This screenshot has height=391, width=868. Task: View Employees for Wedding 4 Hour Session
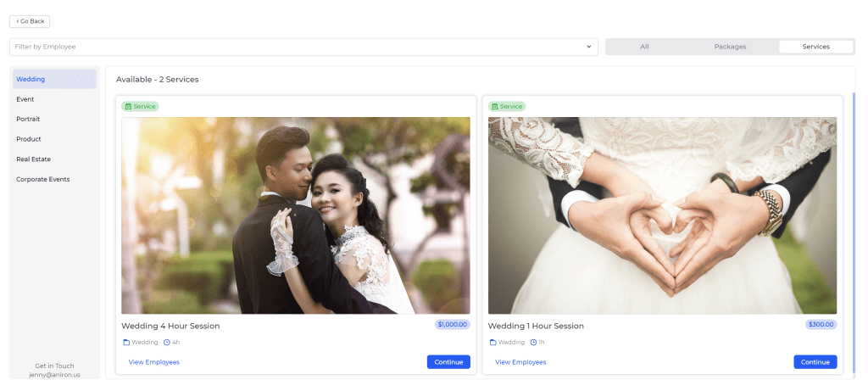coord(154,362)
